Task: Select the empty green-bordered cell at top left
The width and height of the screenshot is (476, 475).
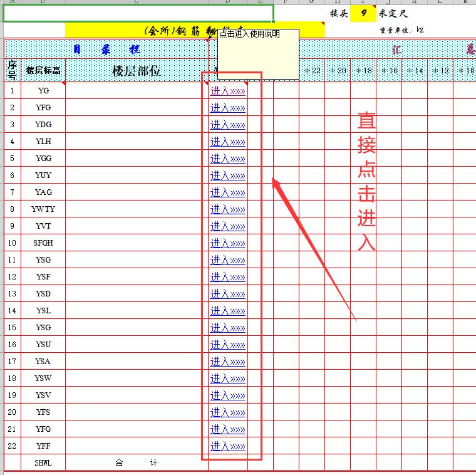Action: pos(138,13)
